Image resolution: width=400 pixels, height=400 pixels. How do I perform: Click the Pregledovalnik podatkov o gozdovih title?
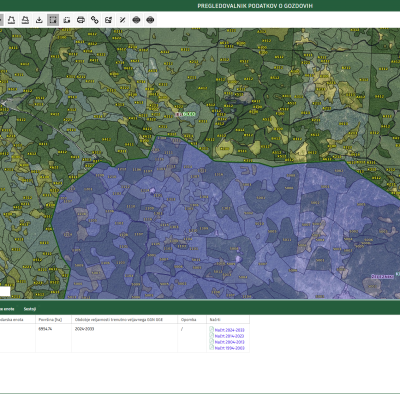click(x=255, y=6)
